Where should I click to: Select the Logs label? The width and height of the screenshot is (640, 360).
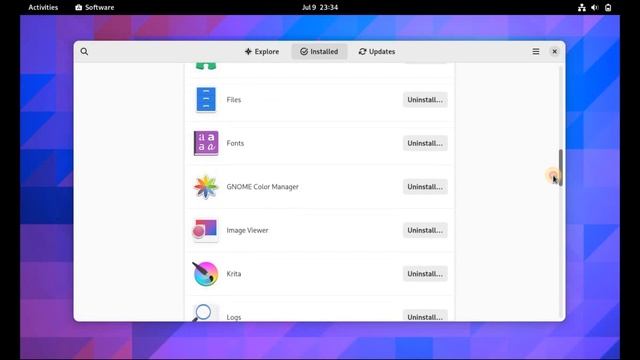(234, 317)
